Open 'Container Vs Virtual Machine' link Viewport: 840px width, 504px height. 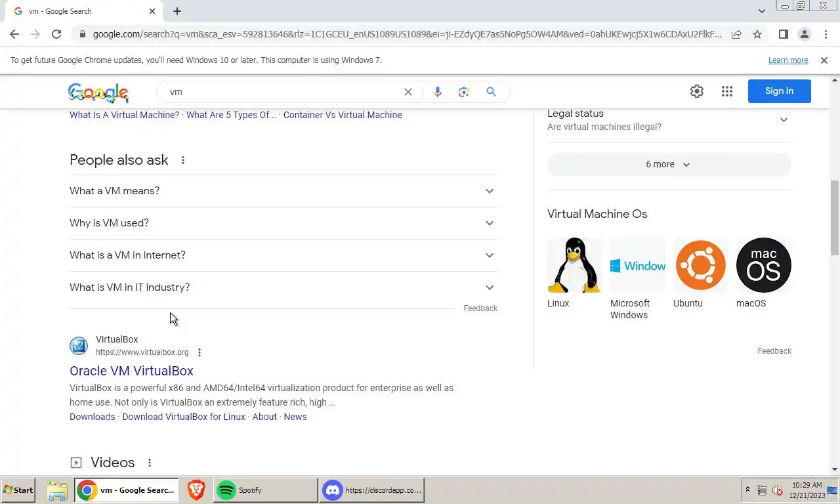(343, 115)
